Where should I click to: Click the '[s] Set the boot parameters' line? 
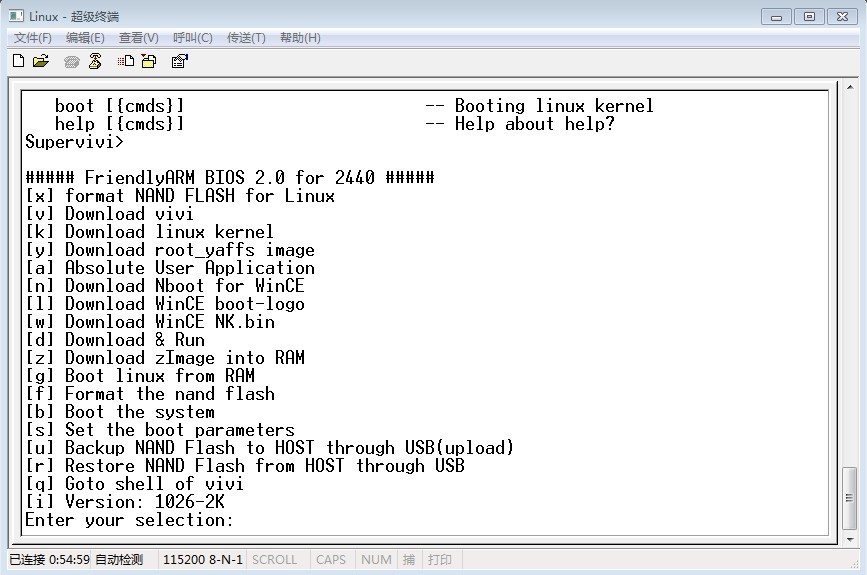(160, 430)
